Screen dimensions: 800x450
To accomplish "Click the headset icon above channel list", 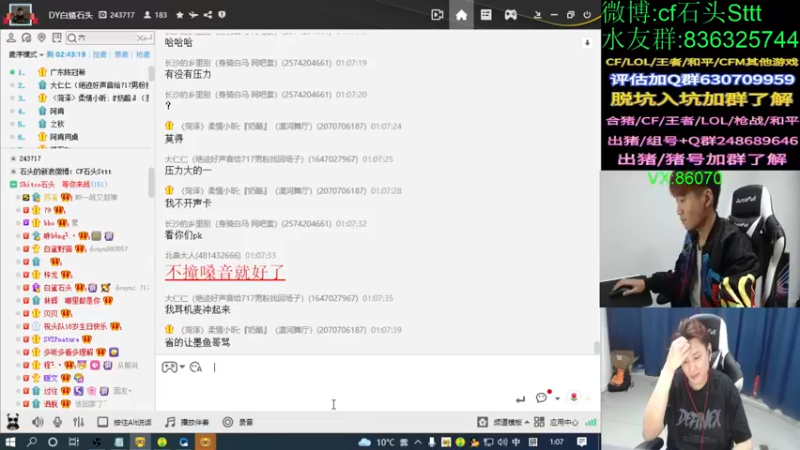I will point(26,38).
